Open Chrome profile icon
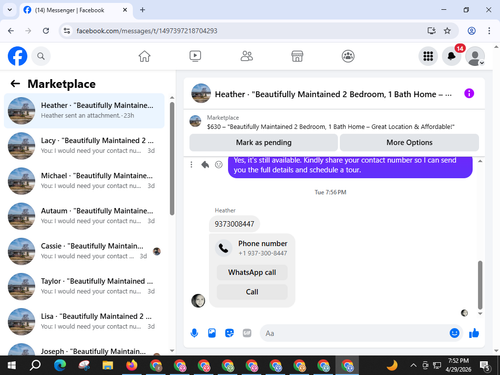 tap(471, 31)
